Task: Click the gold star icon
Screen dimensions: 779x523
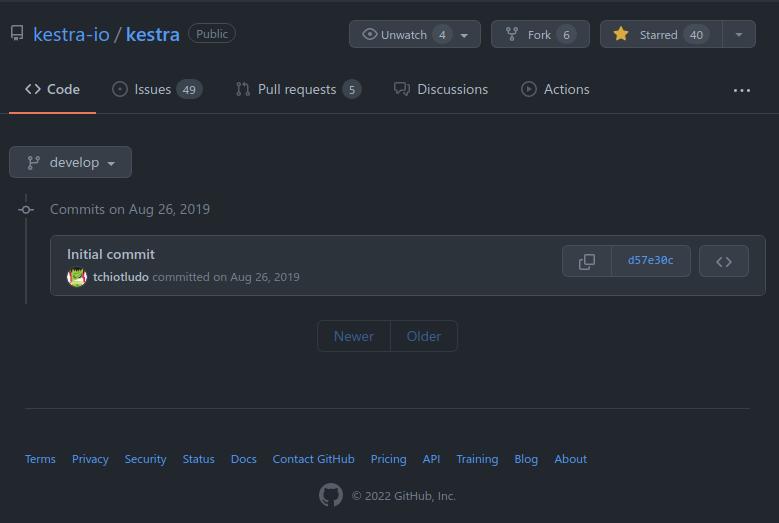Action: (x=621, y=34)
